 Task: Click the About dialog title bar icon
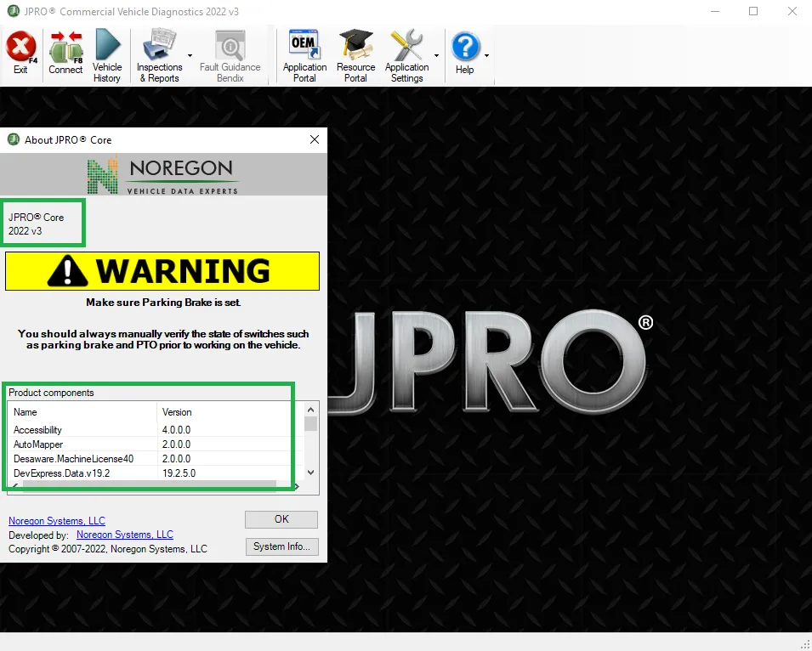point(14,139)
